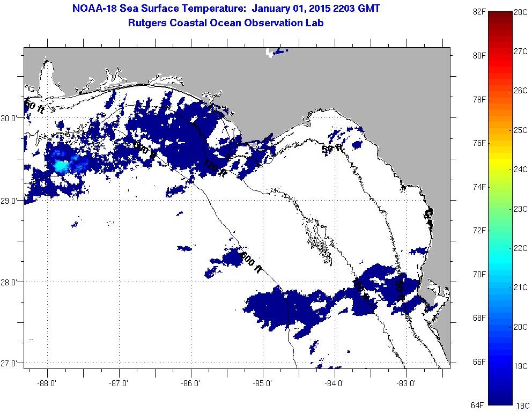
Task: Click the -85 0' longitude axis label
Action: point(263,383)
